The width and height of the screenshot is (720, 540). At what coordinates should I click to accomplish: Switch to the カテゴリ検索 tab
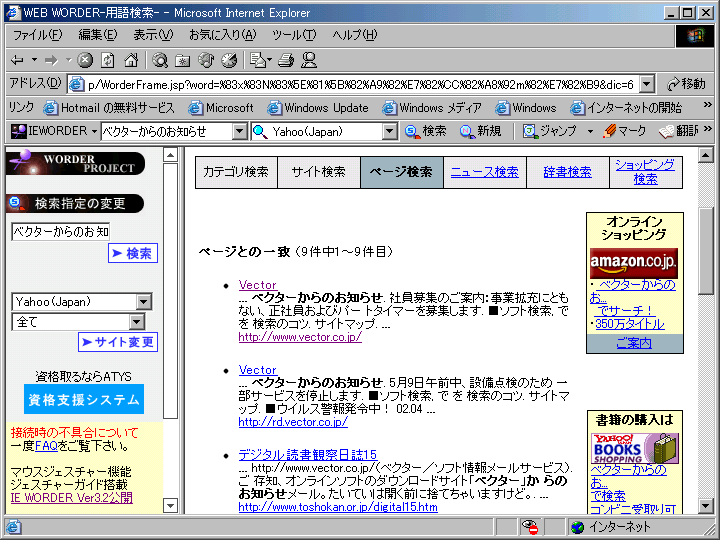(x=236, y=172)
